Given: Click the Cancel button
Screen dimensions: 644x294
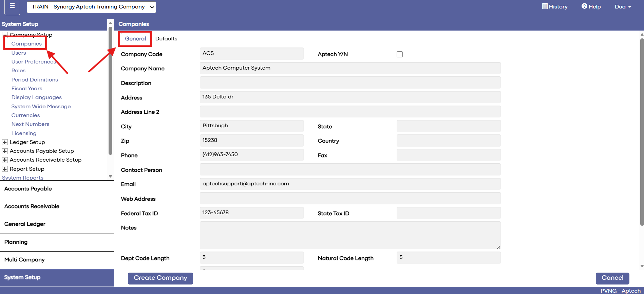Looking at the screenshot, I should coord(612,278).
